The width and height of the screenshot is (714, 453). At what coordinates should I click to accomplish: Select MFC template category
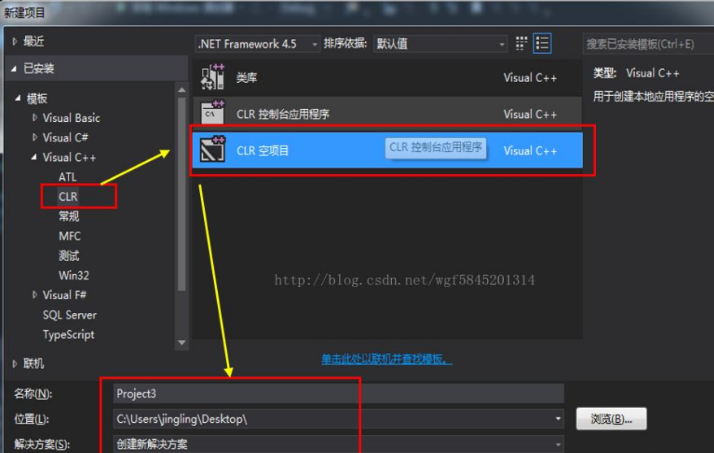tap(70, 236)
